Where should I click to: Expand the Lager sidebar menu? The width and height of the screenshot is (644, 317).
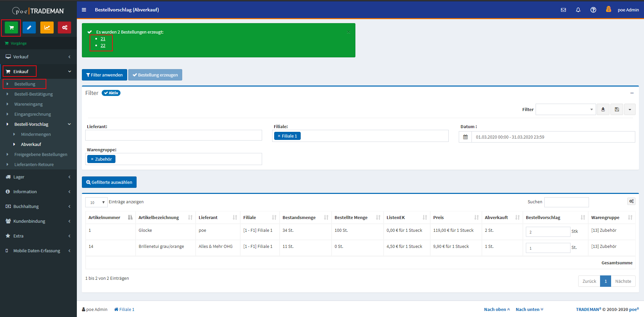click(38, 177)
